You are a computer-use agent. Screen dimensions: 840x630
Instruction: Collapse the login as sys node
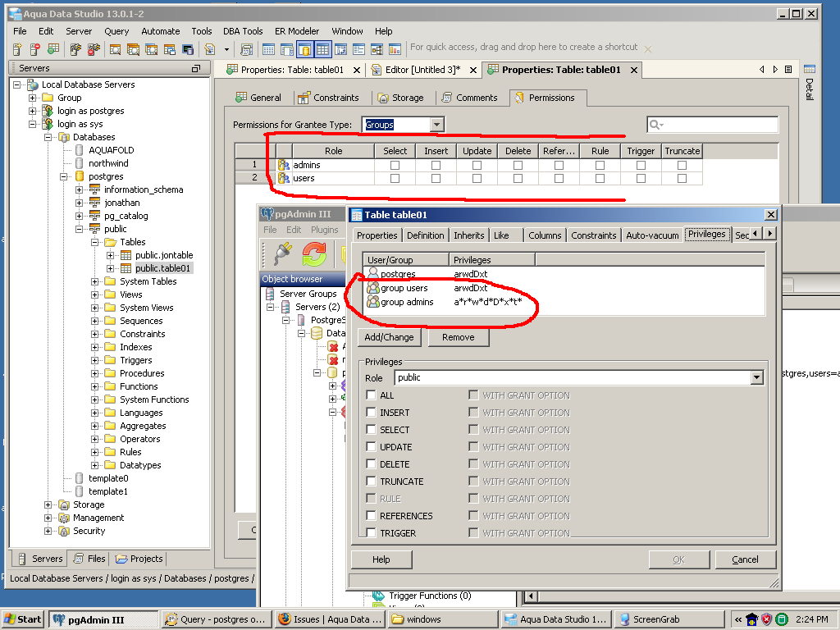[x=32, y=124]
